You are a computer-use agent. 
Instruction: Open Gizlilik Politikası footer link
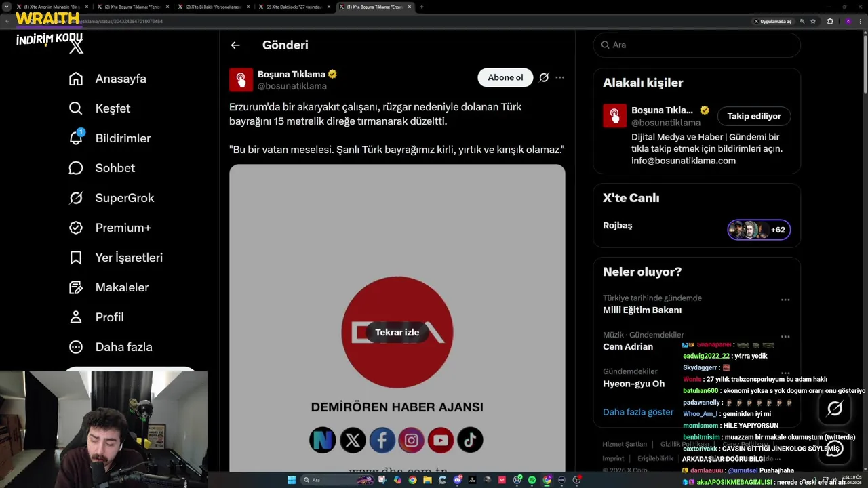coord(685,445)
